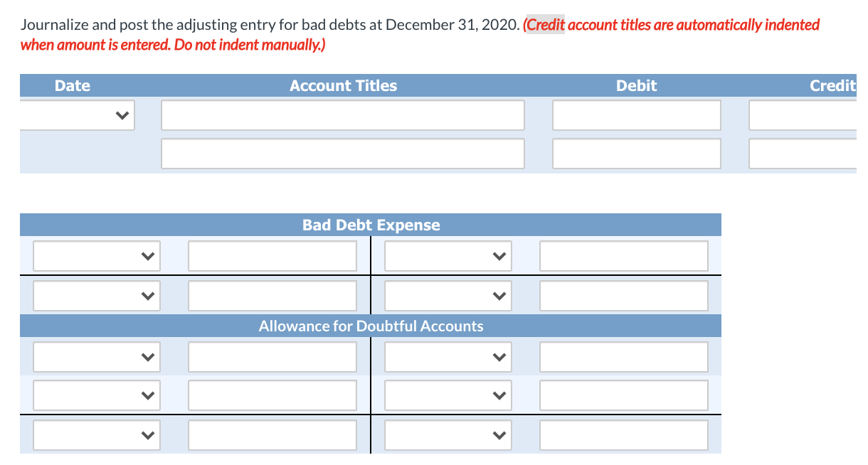
Task: Click the first Debit amount field
Action: pyautogui.click(x=636, y=114)
